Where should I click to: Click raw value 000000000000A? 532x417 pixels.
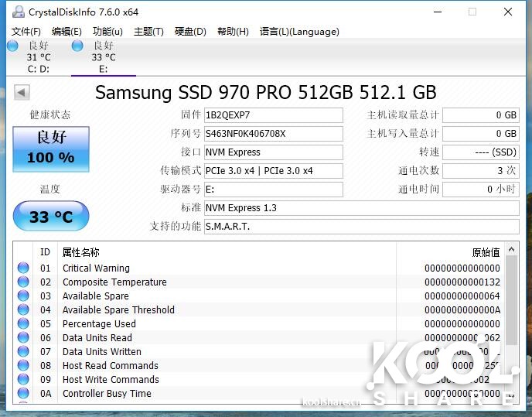[x=462, y=310]
